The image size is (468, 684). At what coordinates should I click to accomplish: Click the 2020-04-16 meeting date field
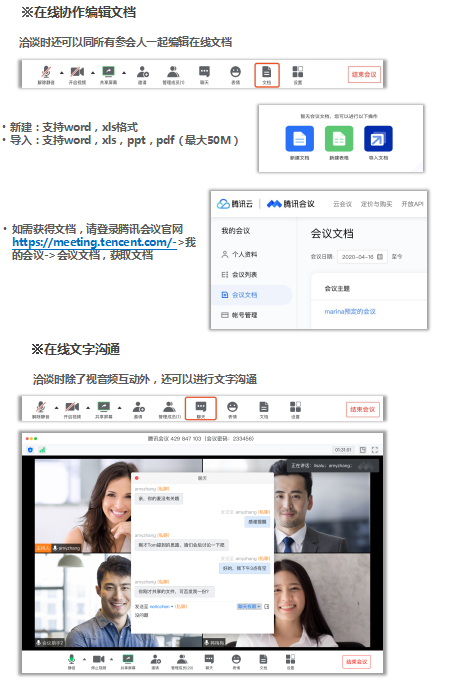(362, 257)
